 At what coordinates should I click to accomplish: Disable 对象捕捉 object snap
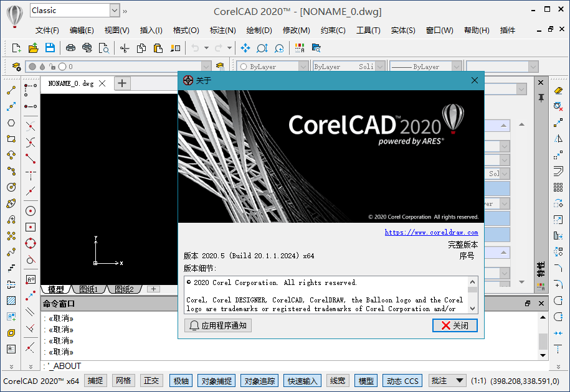pos(216,380)
